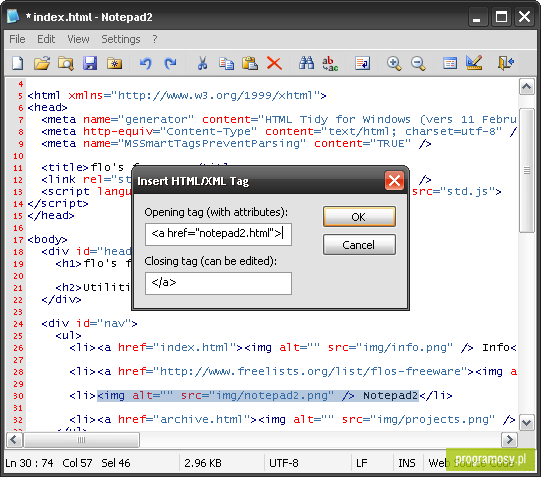Click the INS insert mode indicator
The height and width of the screenshot is (477, 541).
click(x=407, y=463)
